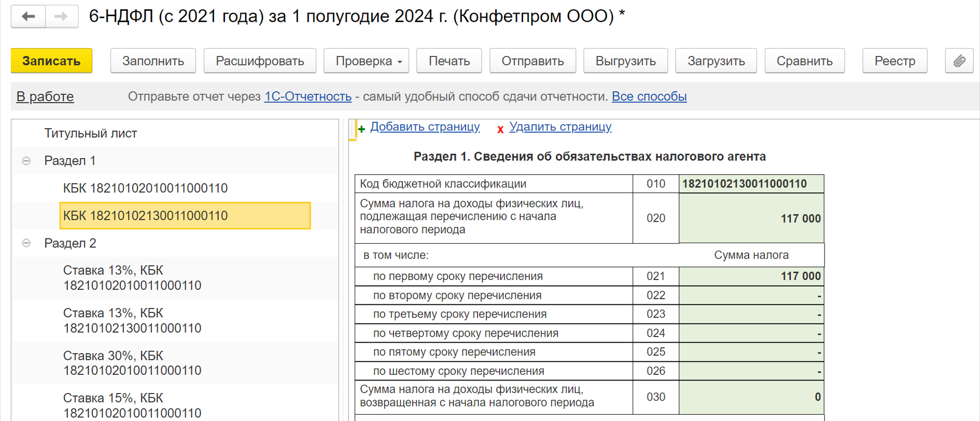The image size is (980, 421).
Task: Select Ставка 13%, КБК 18210102010011000110
Action: click(132, 278)
